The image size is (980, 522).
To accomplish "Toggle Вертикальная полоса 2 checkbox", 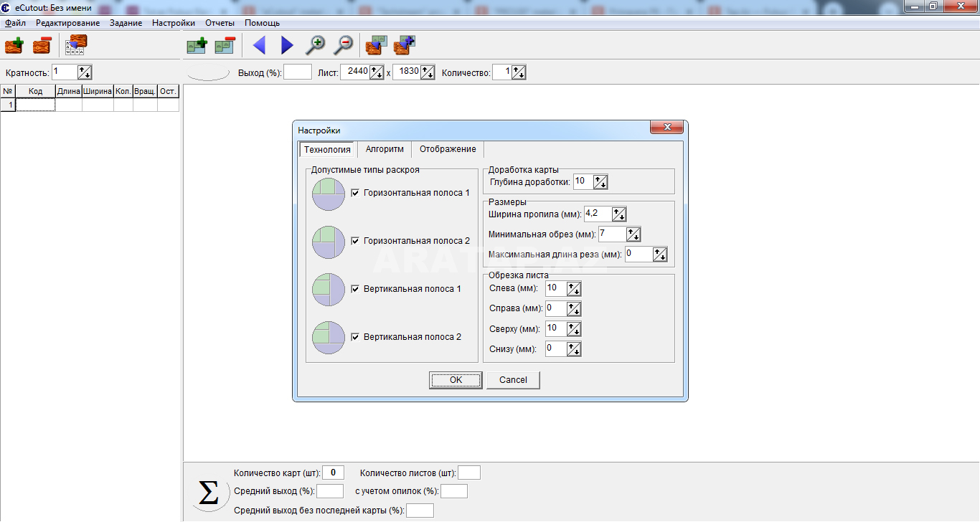I will coord(355,337).
